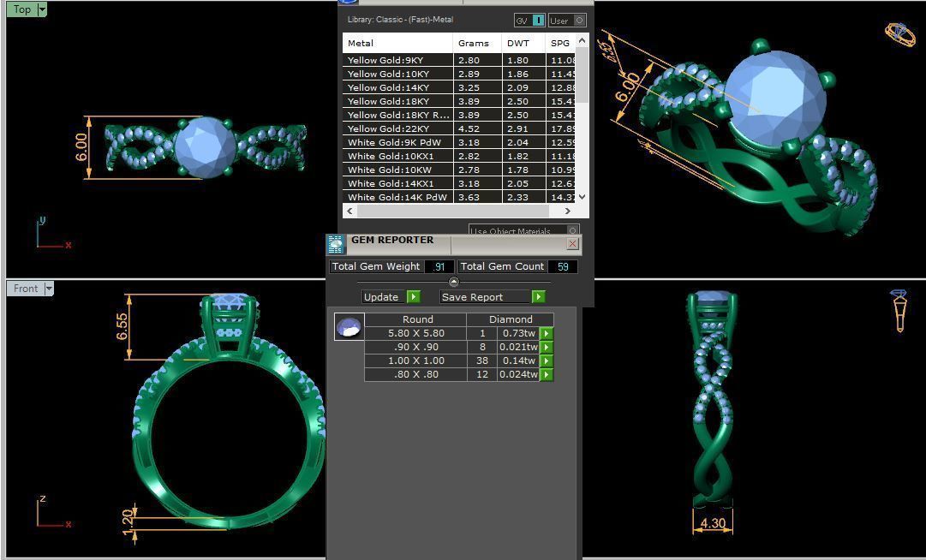Click the Update button
The width and height of the screenshot is (926, 560).
[x=384, y=297]
